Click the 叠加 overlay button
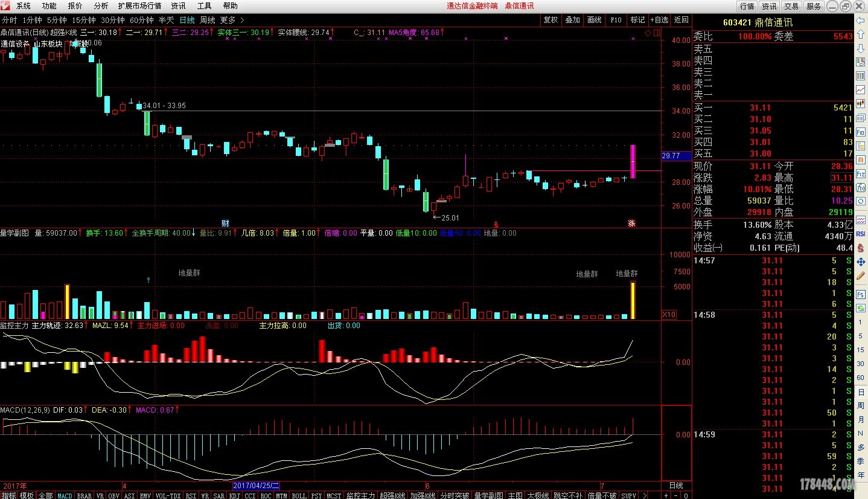868x499 pixels. point(572,20)
